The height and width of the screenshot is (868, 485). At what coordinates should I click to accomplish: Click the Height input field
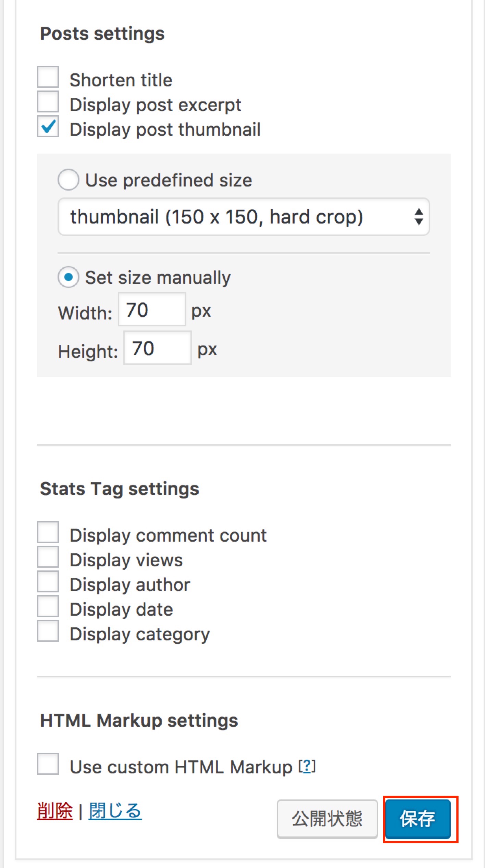pyautogui.click(x=157, y=348)
